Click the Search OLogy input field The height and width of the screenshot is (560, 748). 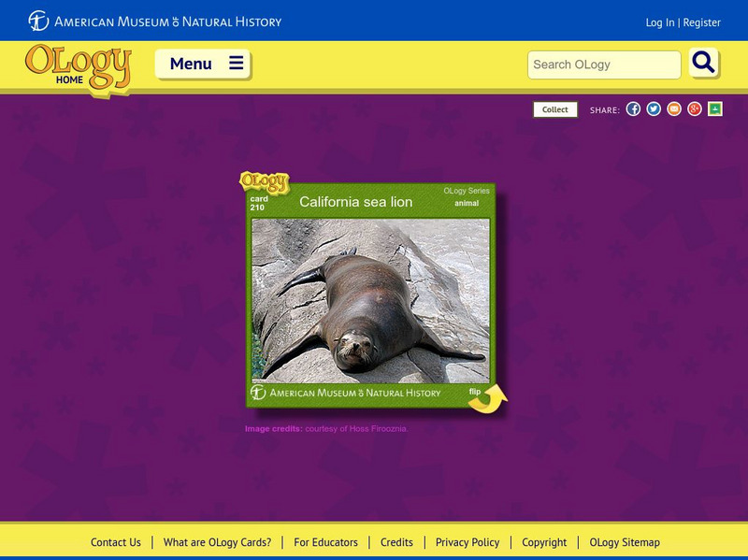603,65
